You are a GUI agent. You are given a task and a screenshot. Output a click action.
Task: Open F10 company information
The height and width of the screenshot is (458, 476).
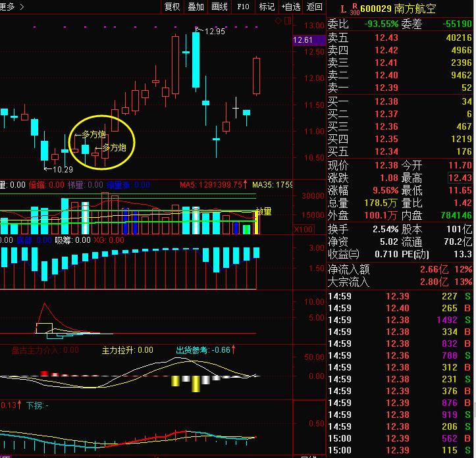243,7
